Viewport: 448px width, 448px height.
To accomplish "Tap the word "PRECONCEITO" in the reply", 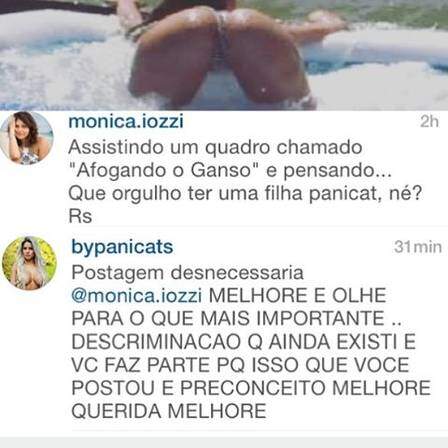I will point(253,388).
